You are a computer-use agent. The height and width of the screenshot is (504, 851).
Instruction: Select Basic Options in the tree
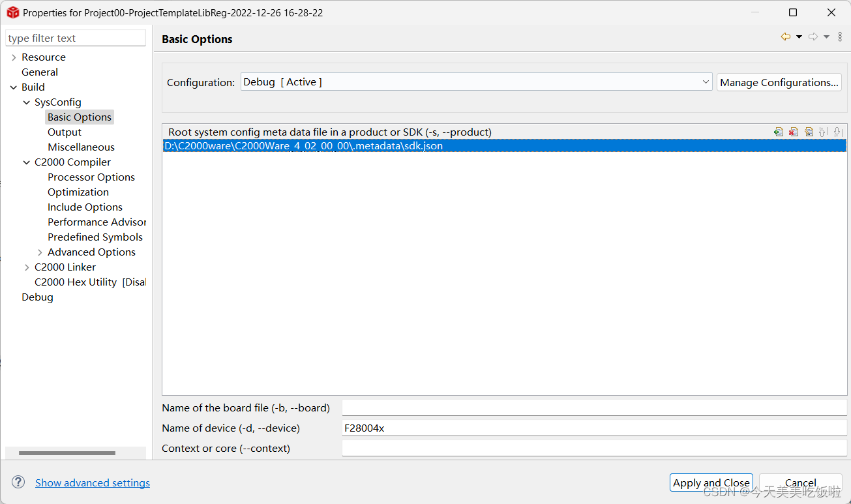[80, 117]
